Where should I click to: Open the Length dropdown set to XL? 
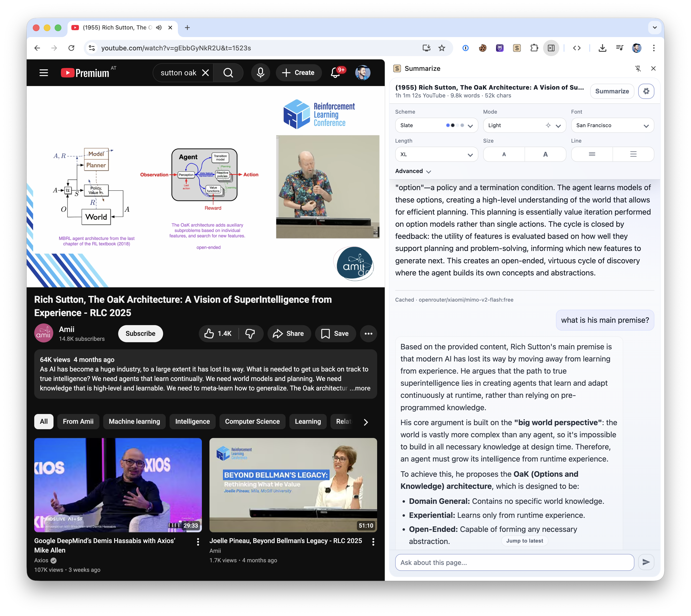[436, 154]
